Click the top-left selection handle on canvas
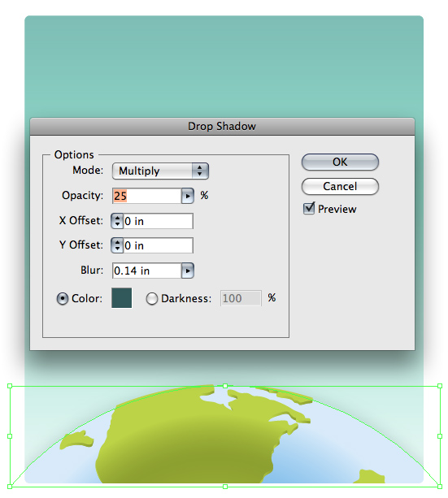 (x=10, y=386)
